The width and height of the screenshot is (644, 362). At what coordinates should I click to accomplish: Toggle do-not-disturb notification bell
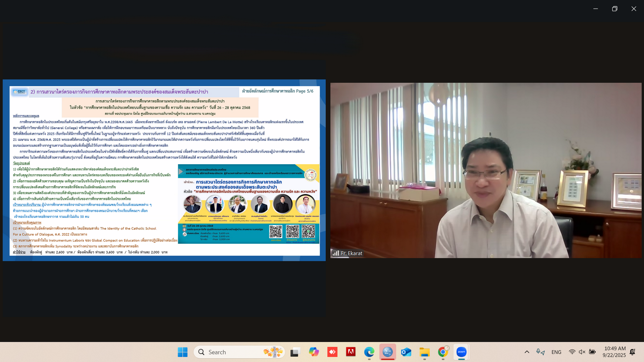click(632, 352)
